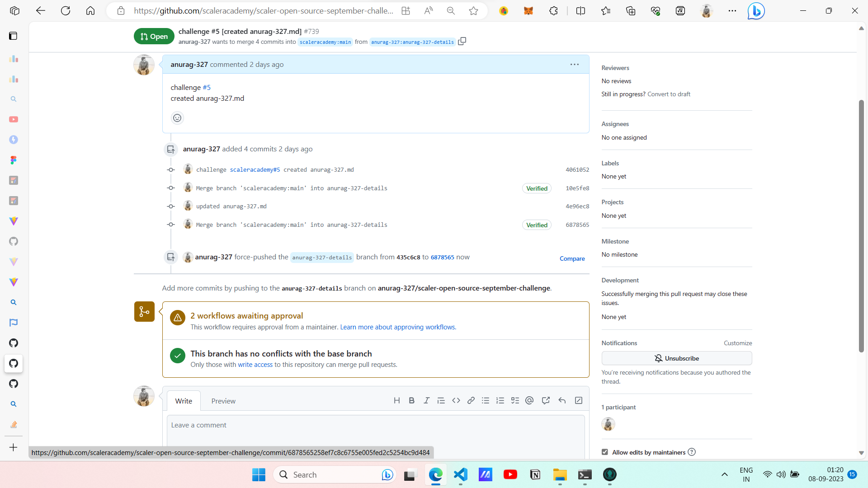The image size is (868, 488).
Task: Unsubscribe from thread notifications
Action: click(677, 358)
